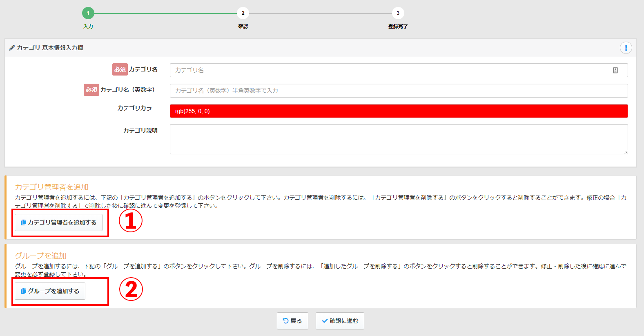Open the red カテゴリカラー color picker field

399,111
